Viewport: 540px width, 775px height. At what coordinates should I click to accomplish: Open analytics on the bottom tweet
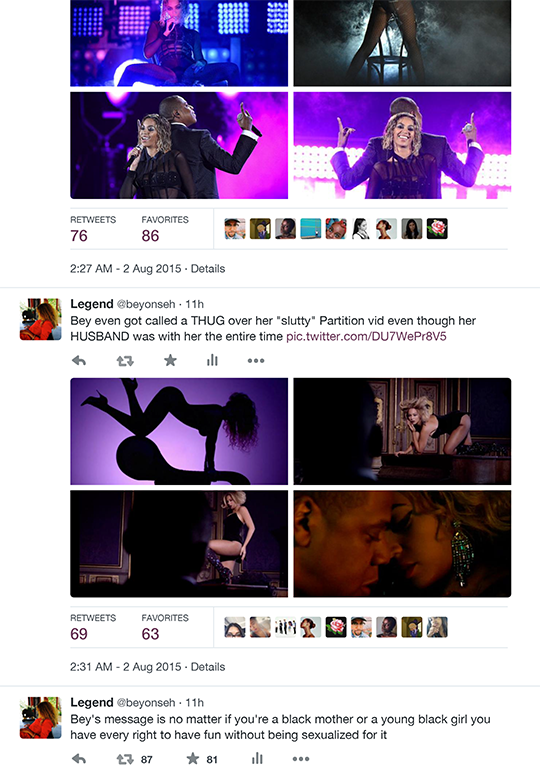point(257,759)
